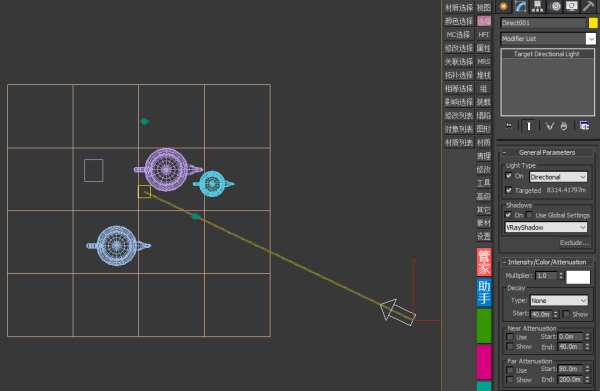Collapse the General Parameters rollout
600x391 pixels.
point(547,152)
